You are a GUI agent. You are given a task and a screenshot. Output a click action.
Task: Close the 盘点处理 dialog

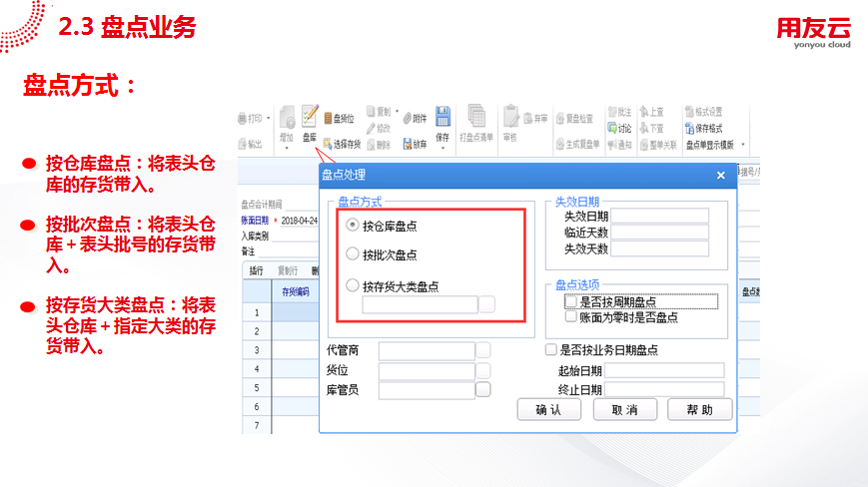[x=721, y=176]
